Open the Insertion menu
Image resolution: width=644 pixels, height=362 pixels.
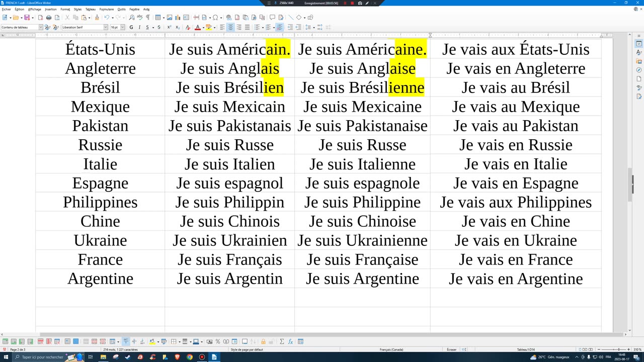[x=51, y=9]
